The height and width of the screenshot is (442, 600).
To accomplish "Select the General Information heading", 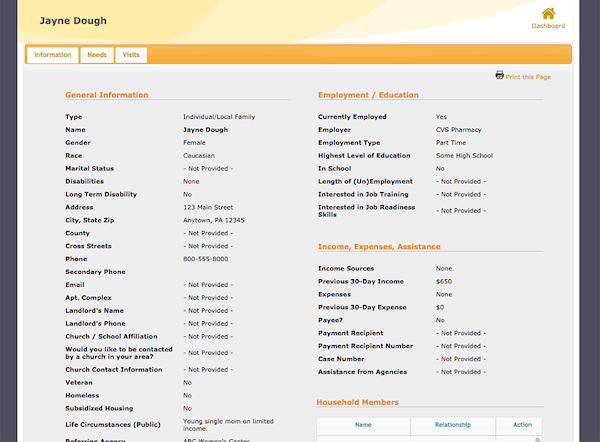I will (107, 95).
